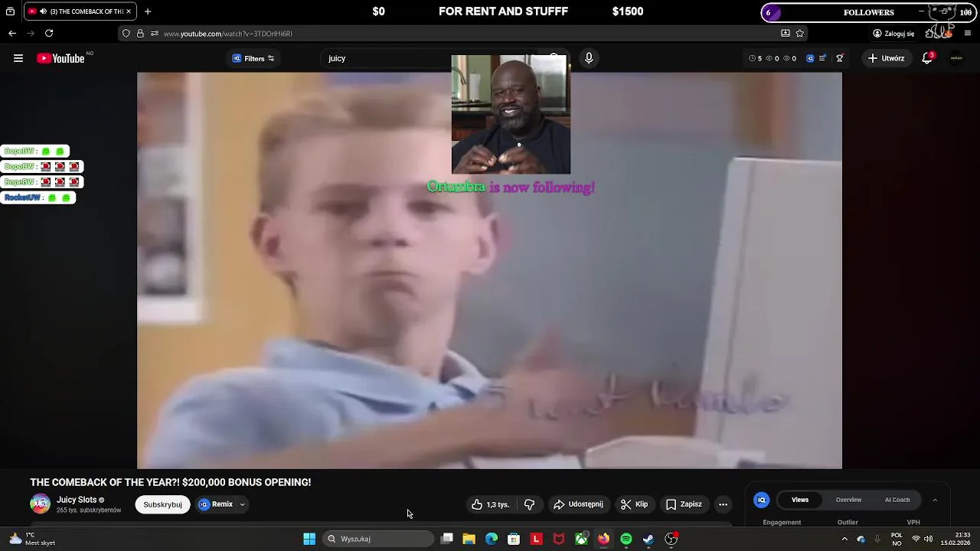
Task: Expand the Remix dropdown arrow
Action: tap(242, 504)
